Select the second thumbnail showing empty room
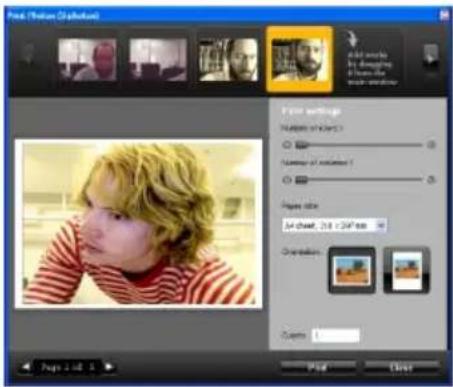This screenshot has width=453, height=387. [x=158, y=60]
